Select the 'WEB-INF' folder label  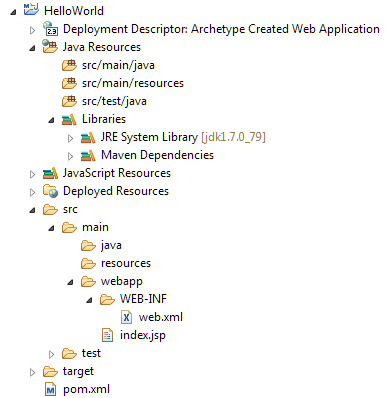[x=143, y=299]
